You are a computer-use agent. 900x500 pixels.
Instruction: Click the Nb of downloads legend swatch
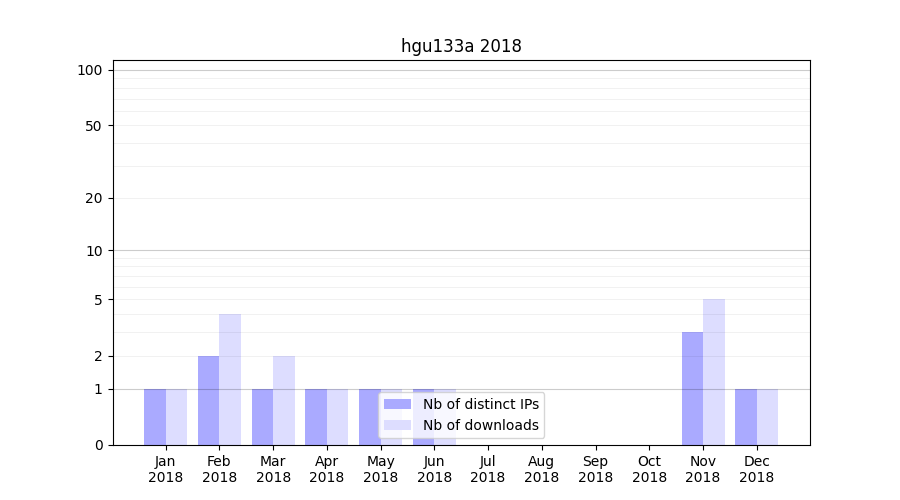[x=397, y=425]
